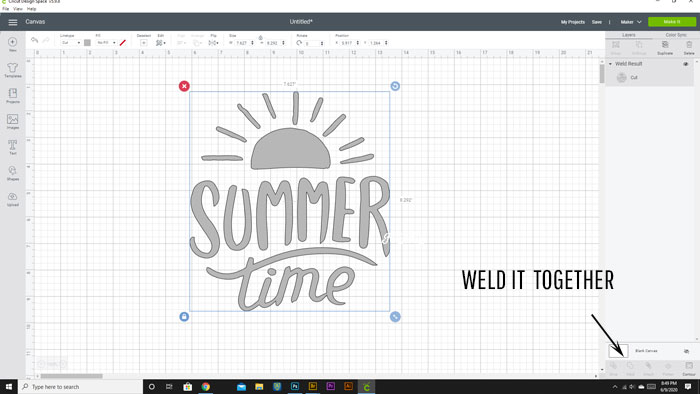Open the Fill dropdown
The image size is (700, 394).
click(106, 43)
